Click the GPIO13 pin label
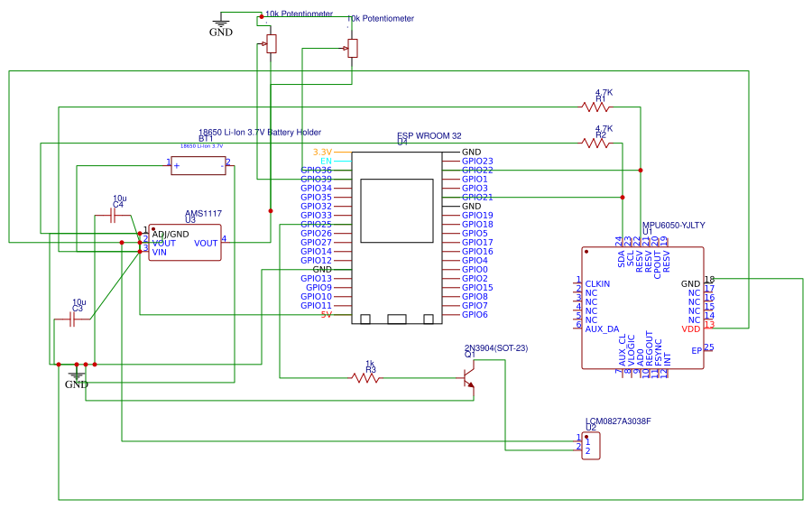Viewport: 812px width, 509px height. coord(316,279)
